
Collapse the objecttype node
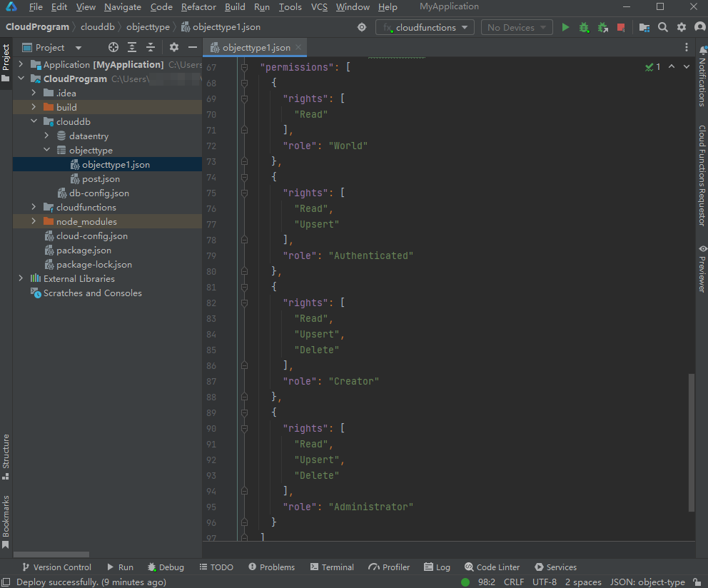(x=46, y=150)
